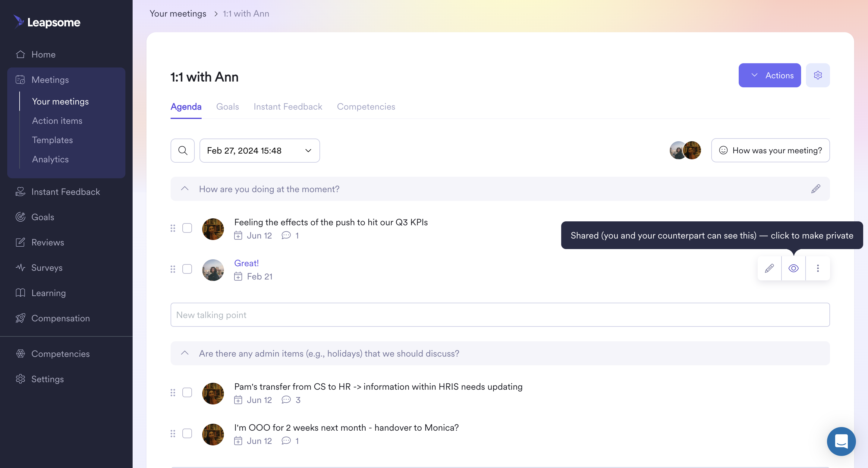Open the Actions dropdown button
Image resolution: width=868 pixels, height=468 pixels.
(770, 75)
